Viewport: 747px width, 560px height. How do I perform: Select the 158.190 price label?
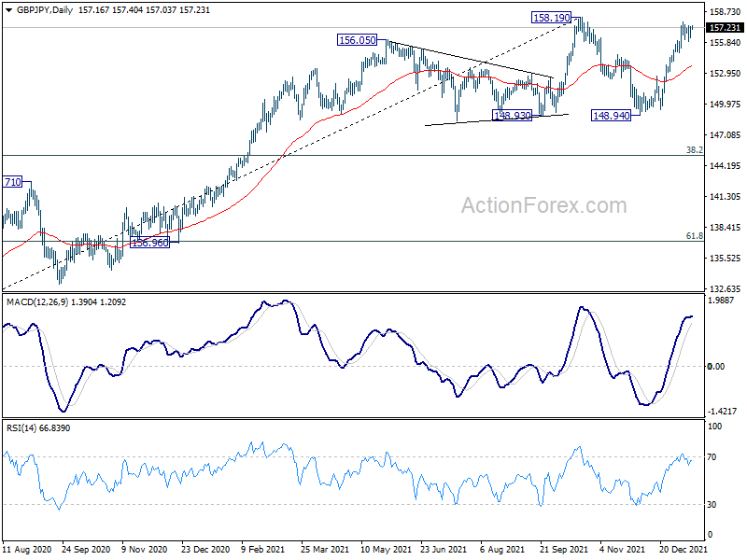551,18
